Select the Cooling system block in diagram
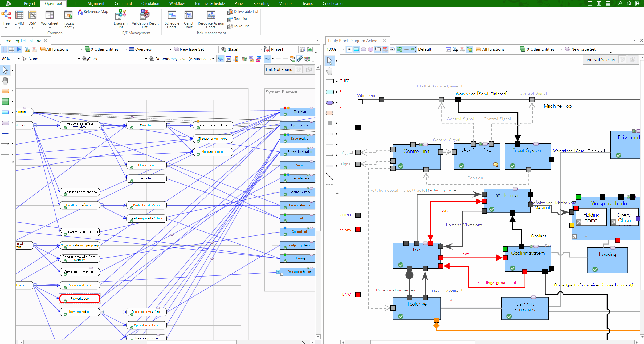644x344 pixels. click(528, 259)
